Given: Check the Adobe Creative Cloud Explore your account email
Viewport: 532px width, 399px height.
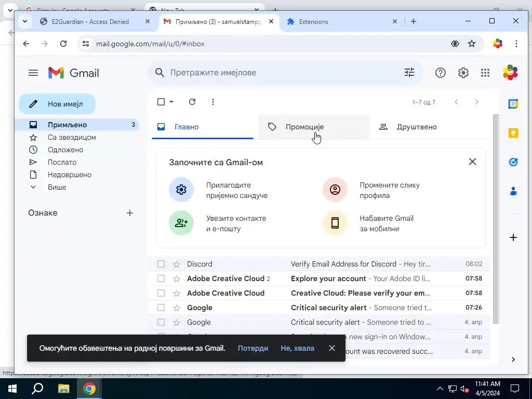Looking at the screenshot, I should pyautogui.click(x=161, y=278).
